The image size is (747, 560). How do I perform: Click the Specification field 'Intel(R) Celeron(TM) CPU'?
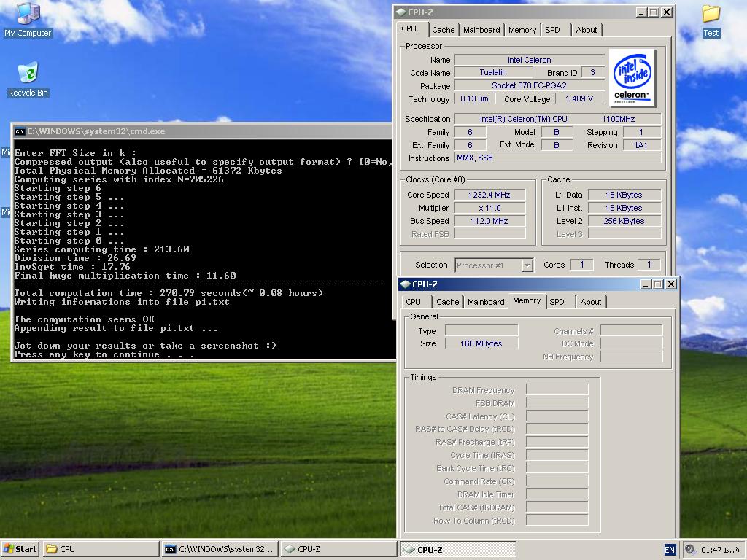pyautogui.click(x=558, y=119)
